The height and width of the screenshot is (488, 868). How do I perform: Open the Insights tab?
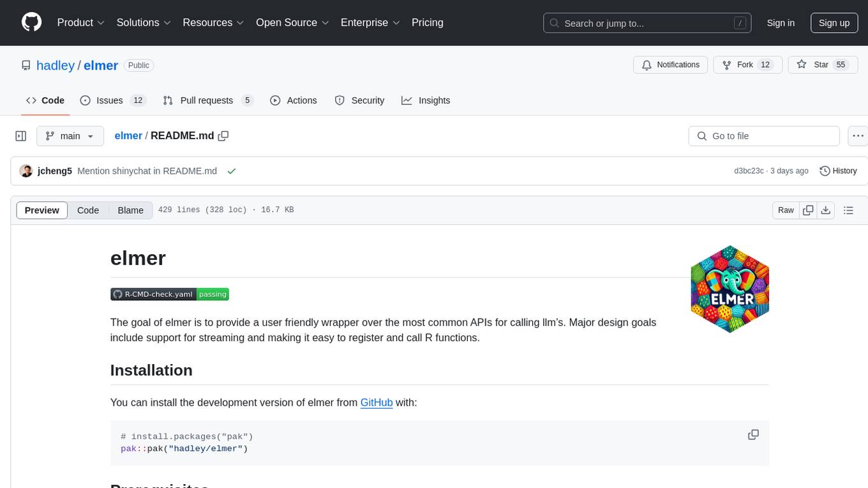426,100
